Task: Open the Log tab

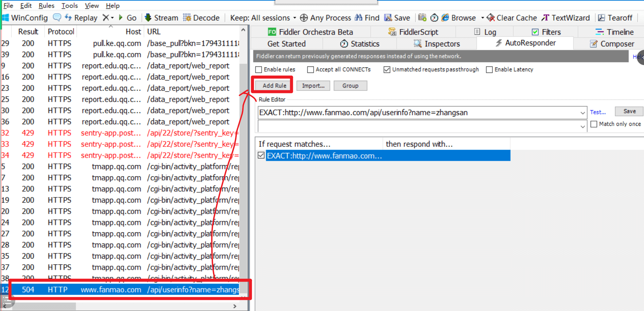Action: click(x=485, y=32)
